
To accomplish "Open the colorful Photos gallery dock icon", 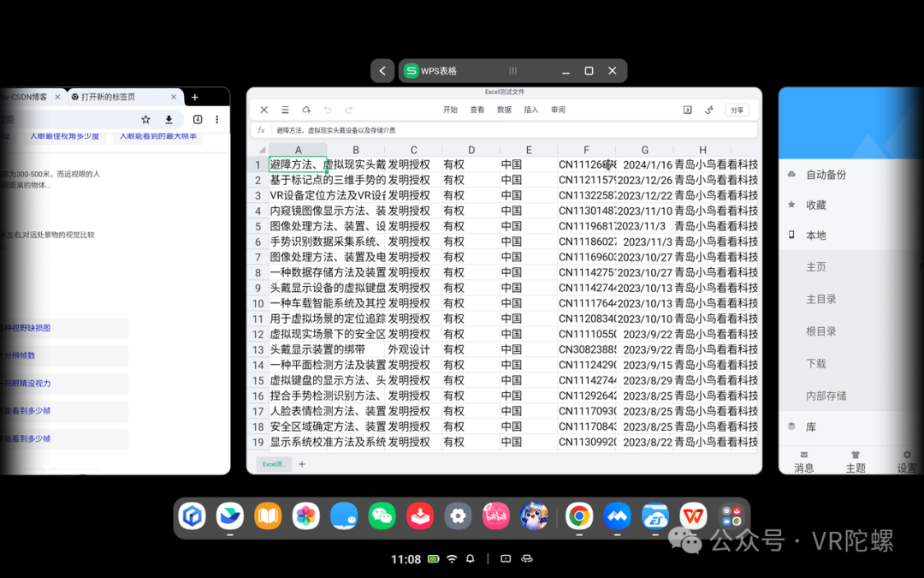I will click(x=305, y=516).
